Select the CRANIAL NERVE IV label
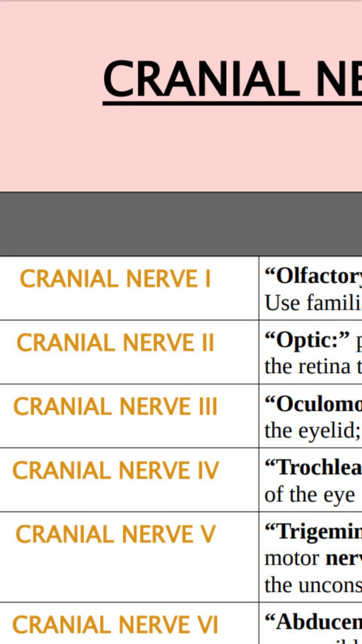This screenshot has width=362, height=644. click(x=116, y=470)
